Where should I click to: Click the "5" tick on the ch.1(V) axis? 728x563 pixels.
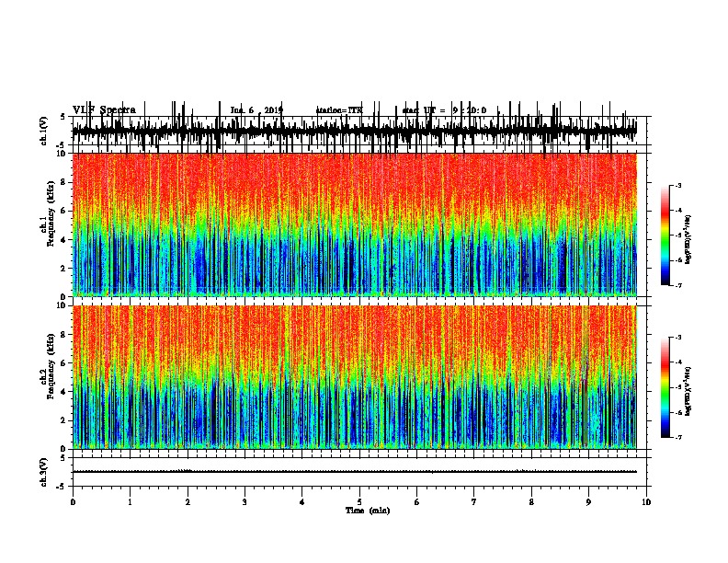(x=63, y=117)
